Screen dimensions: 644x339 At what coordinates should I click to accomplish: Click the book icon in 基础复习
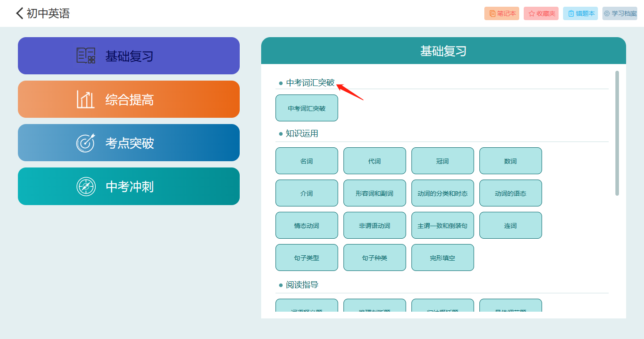(x=86, y=56)
